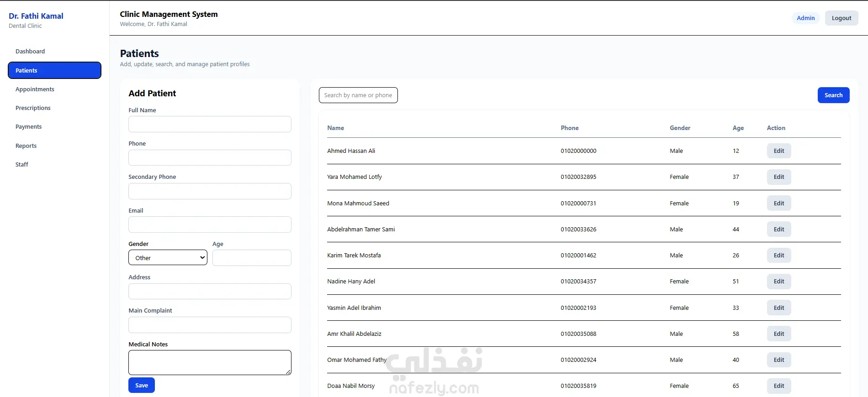Click the name Abdelrahman Tamer Sami
The image size is (868, 397).
click(361, 230)
